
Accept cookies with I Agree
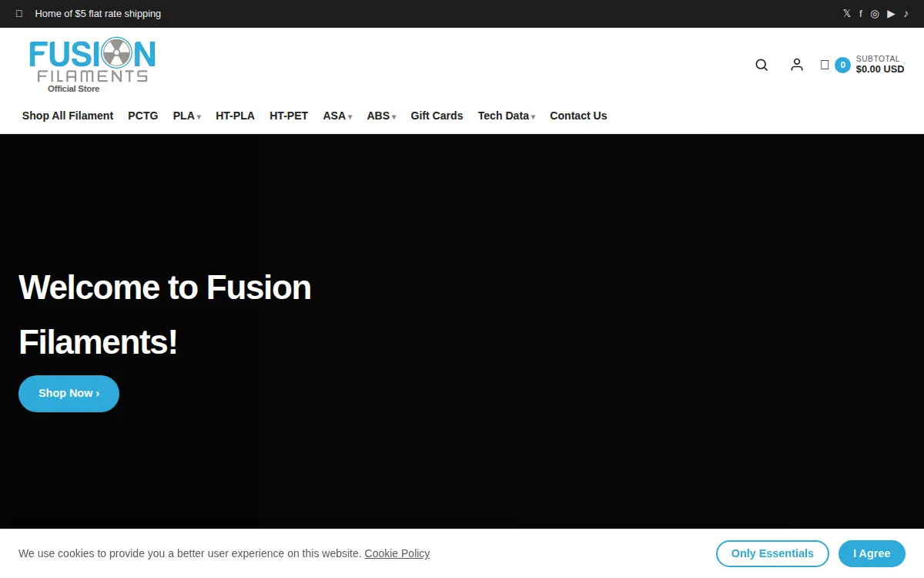[872, 553]
